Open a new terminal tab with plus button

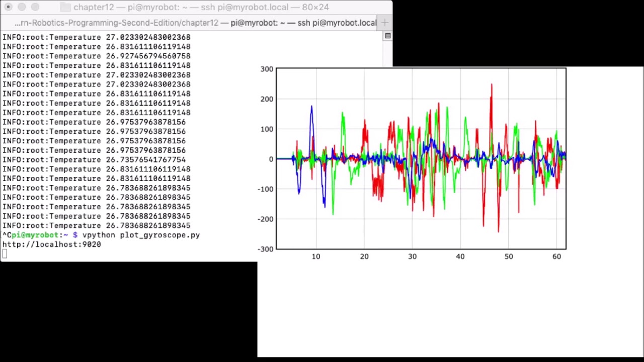point(385,23)
